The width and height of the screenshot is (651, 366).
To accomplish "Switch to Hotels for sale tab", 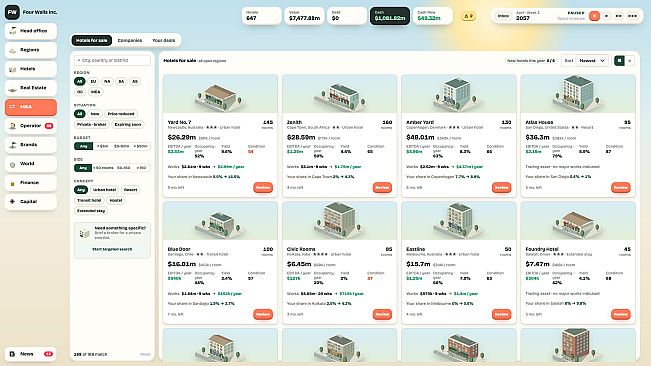I will 92,40.
